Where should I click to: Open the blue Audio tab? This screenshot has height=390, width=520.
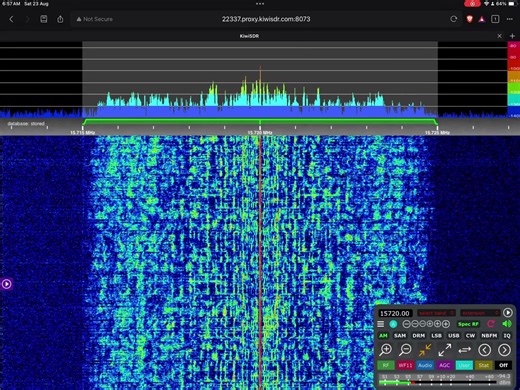pos(425,365)
